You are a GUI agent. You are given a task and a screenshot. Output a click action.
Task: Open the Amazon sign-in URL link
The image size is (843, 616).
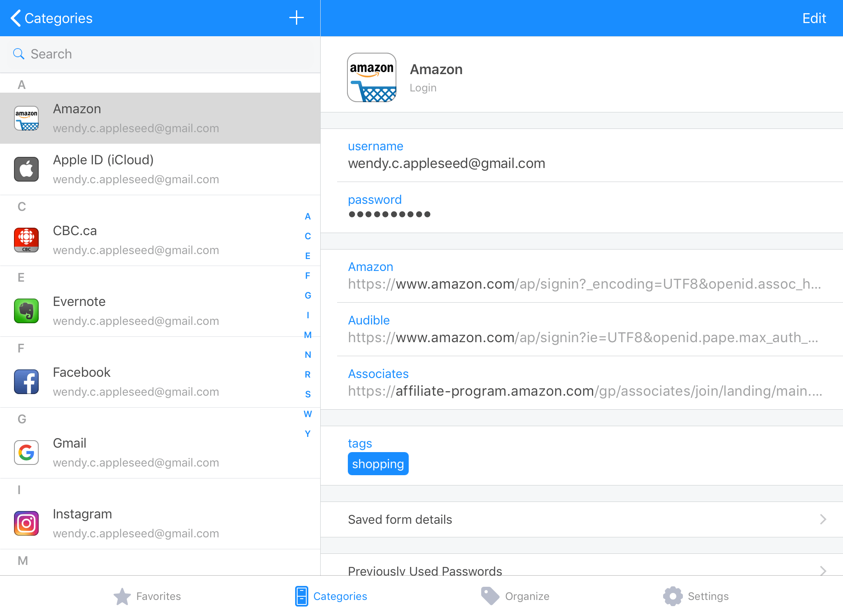(585, 284)
